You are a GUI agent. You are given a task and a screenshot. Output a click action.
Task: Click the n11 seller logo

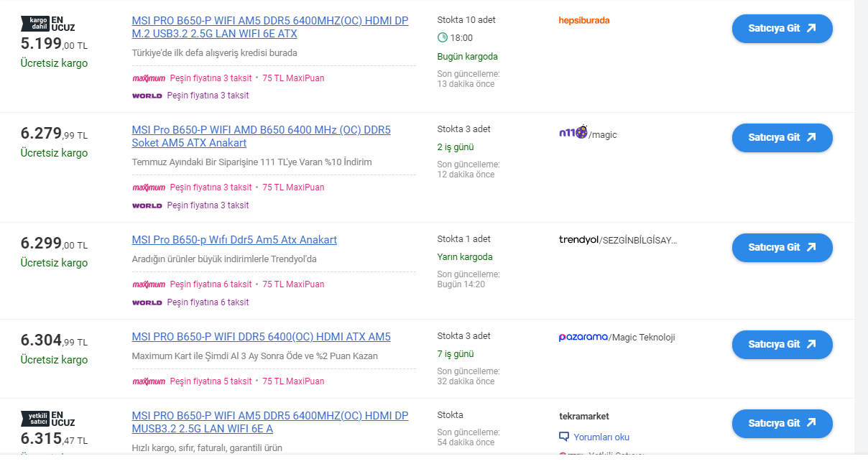573,133
